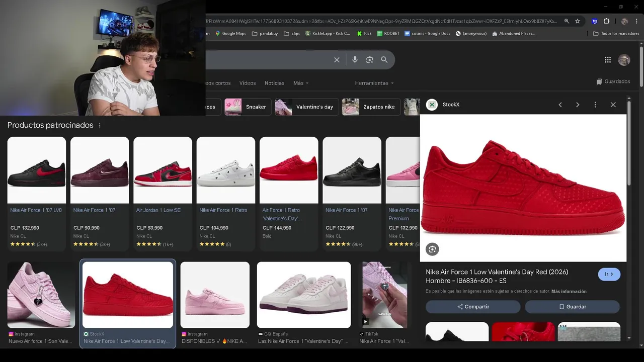Open the Abandoned Places bookmark

[514, 34]
